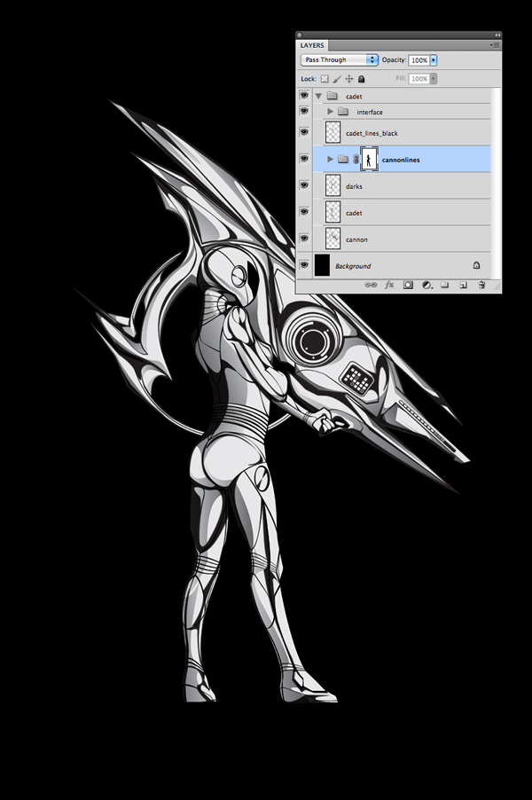Viewport: 532px width, 800px height.
Task: Create new fill or adjustment layer
Action: click(x=426, y=285)
